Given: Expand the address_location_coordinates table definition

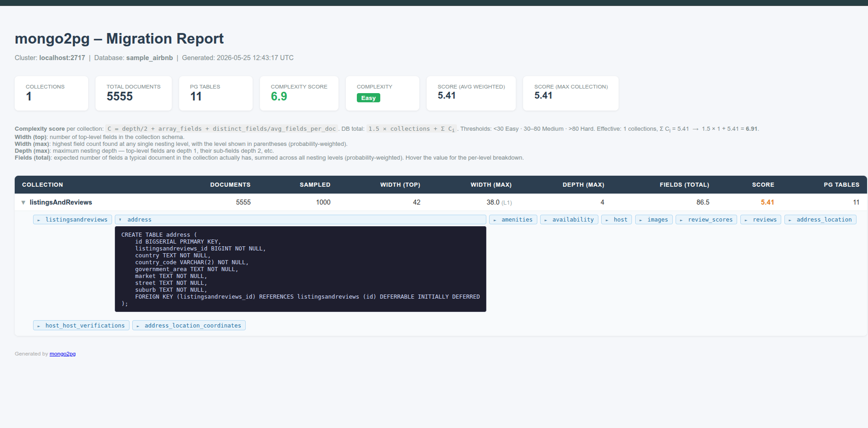Looking at the screenshot, I should point(189,325).
